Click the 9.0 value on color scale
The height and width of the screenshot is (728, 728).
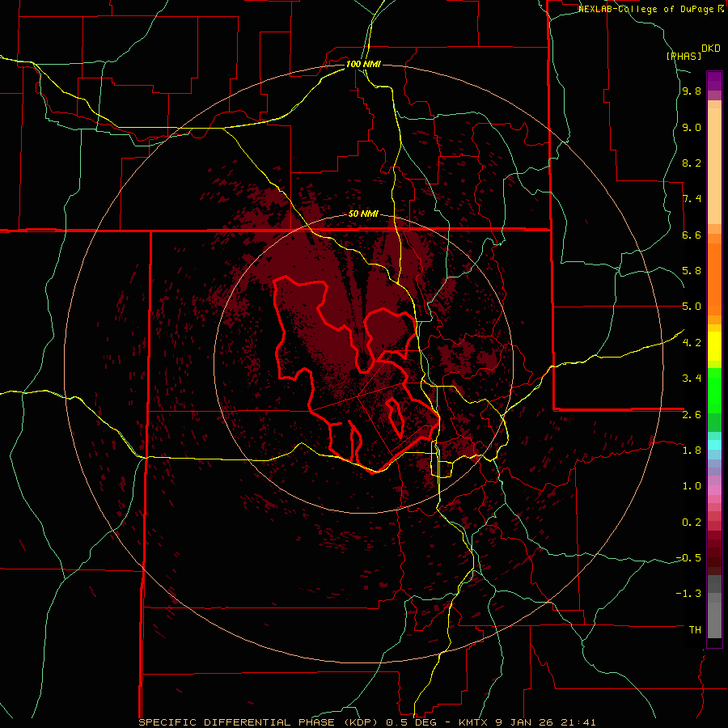click(x=692, y=127)
